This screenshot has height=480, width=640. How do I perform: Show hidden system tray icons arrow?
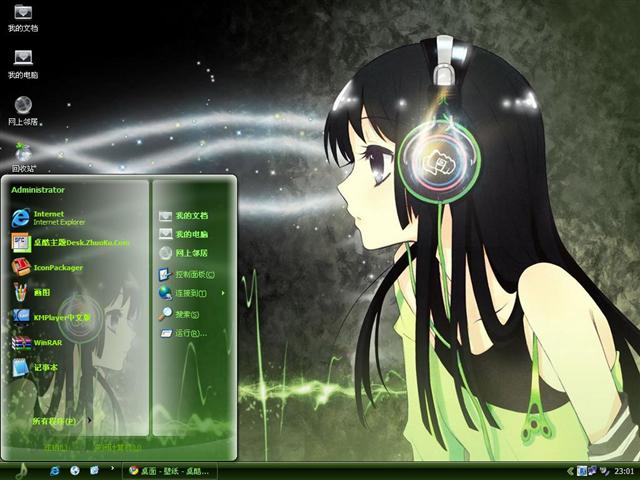571,471
